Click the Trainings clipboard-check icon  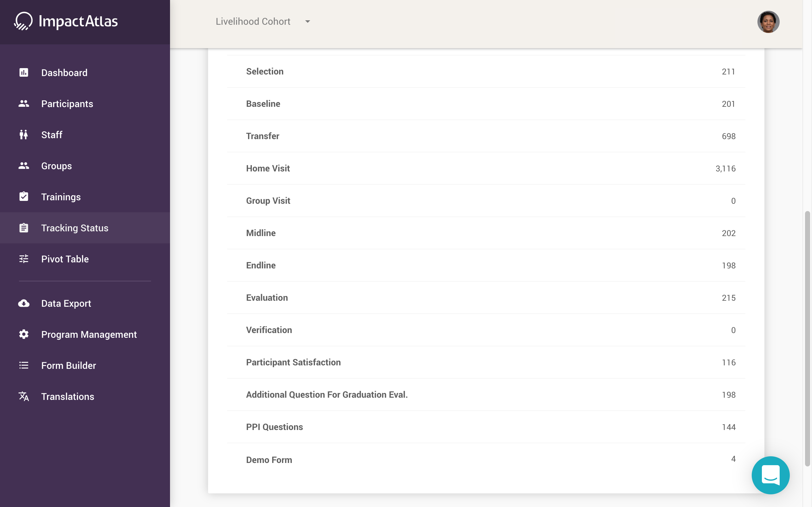point(23,197)
